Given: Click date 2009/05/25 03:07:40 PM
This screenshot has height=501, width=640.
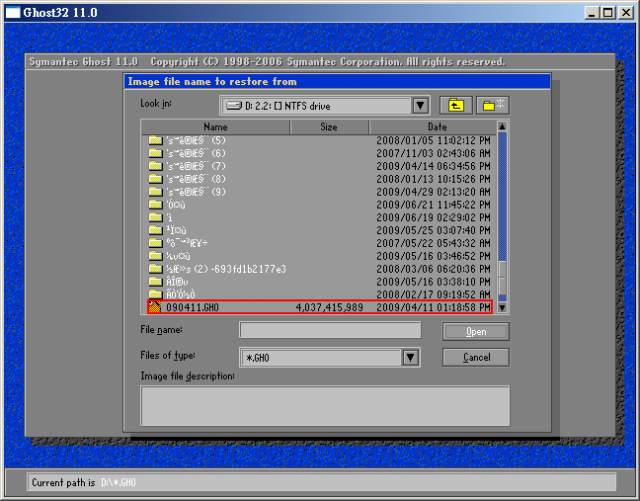Looking at the screenshot, I should [433, 230].
